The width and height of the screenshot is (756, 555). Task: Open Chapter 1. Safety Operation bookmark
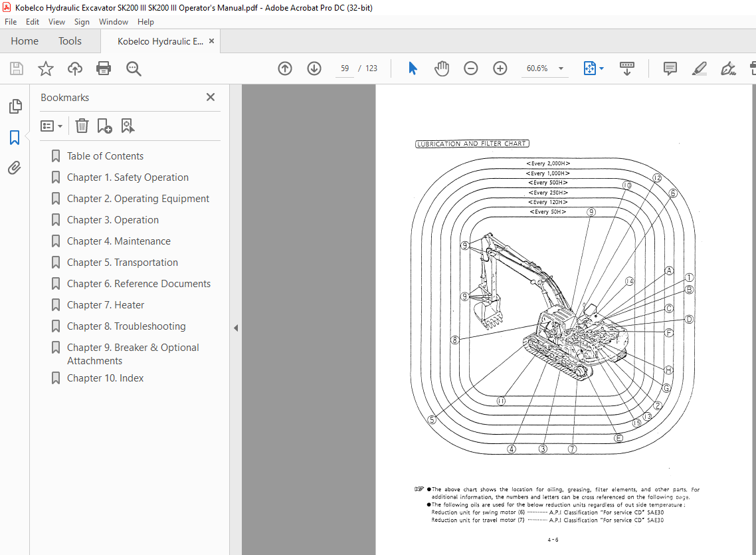point(128,177)
